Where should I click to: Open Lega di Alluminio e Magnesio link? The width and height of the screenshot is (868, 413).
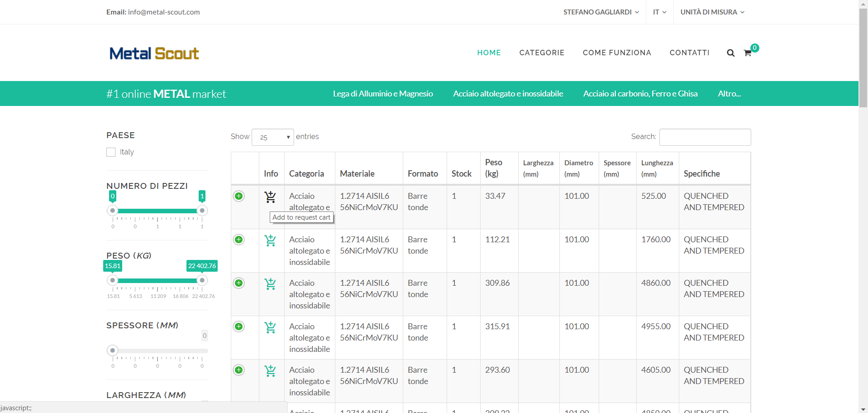coord(383,94)
